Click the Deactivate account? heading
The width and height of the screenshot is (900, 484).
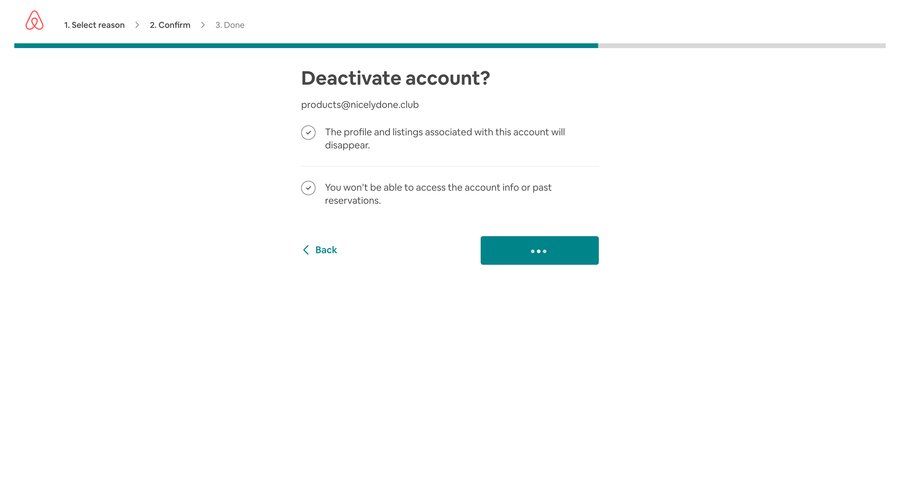(395, 78)
